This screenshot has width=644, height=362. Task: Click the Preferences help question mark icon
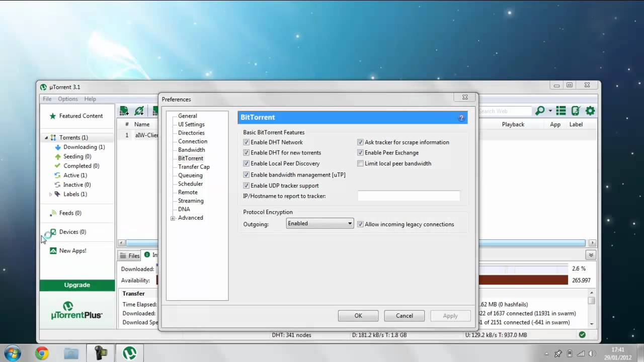click(461, 118)
